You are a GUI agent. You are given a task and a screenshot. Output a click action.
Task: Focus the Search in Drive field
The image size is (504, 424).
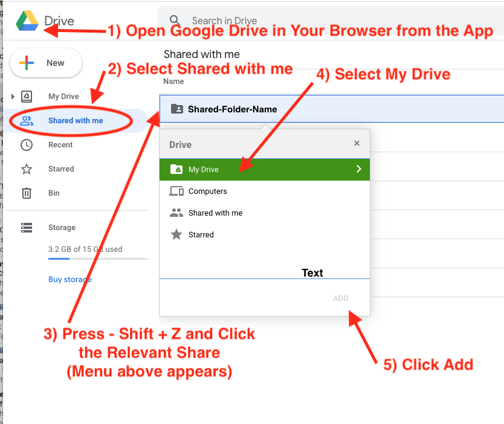pyautogui.click(x=331, y=21)
